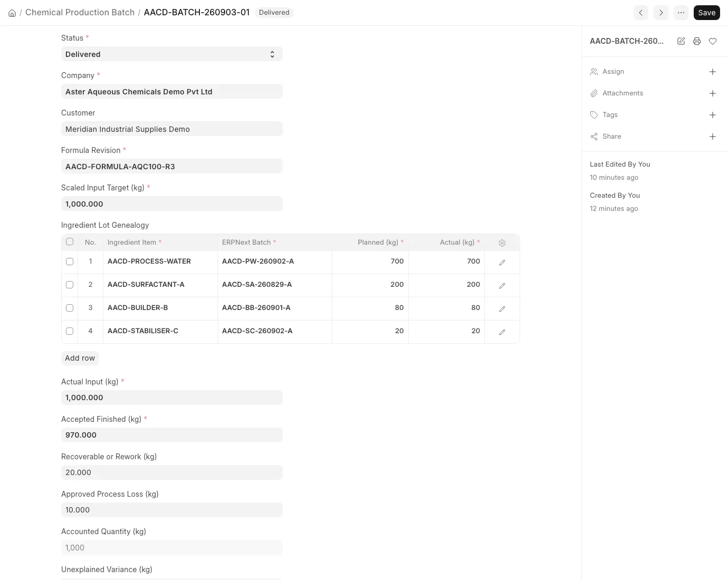This screenshot has height=580, width=728.
Task: Click the ERPNext Batch column header
Action: click(275, 243)
